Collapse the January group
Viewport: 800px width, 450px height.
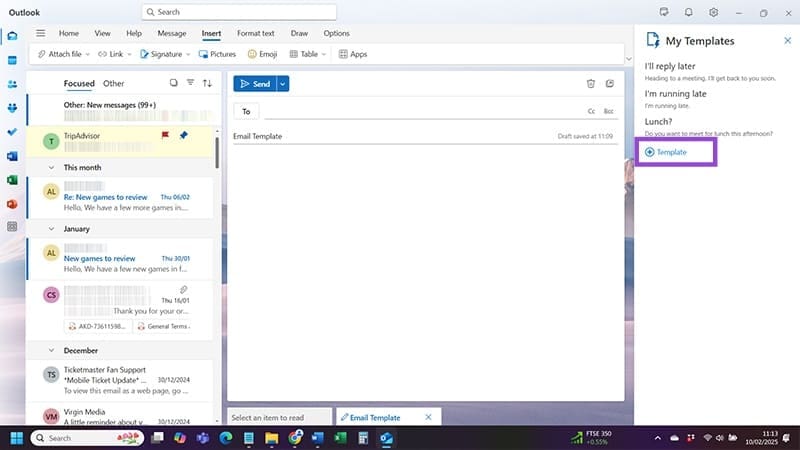(x=51, y=229)
